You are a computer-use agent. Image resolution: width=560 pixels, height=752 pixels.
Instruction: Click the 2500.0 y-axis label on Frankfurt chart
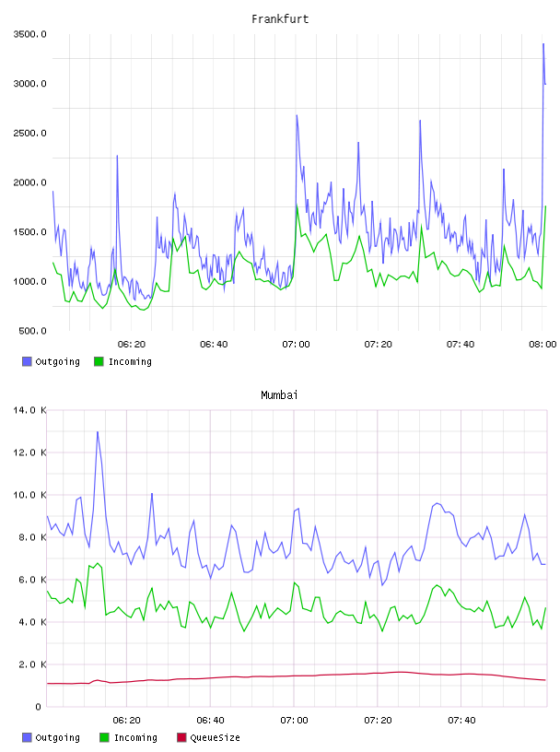point(29,133)
